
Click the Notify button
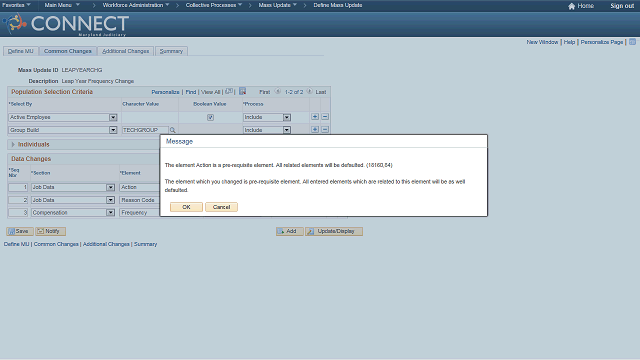pyautogui.click(x=50, y=231)
